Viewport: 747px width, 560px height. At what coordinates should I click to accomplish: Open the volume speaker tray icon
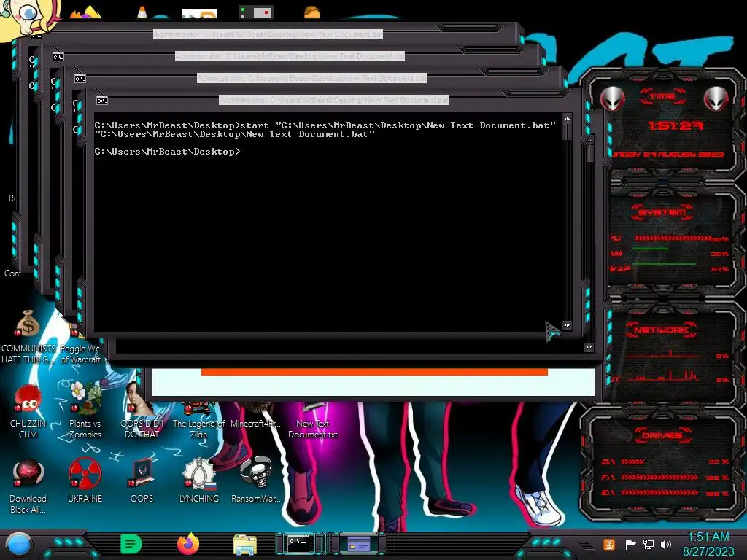(x=666, y=544)
